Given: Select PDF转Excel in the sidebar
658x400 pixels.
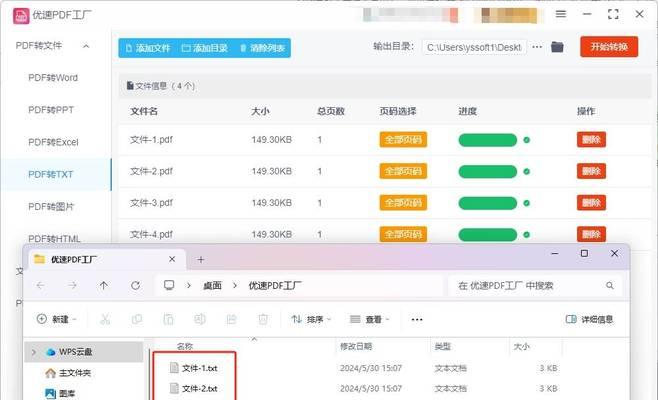Looking at the screenshot, I should pos(53,142).
